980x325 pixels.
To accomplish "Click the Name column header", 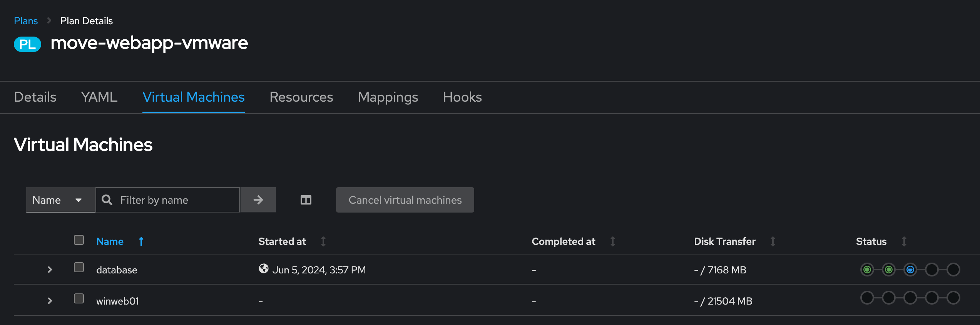I will tap(110, 241).
